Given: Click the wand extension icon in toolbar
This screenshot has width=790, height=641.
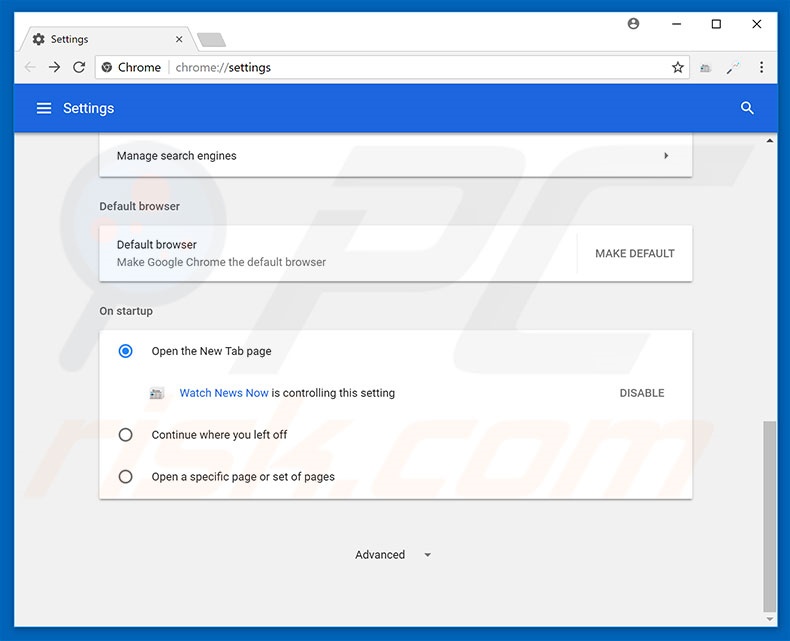Looking at the screenshot, I should 733,68.
